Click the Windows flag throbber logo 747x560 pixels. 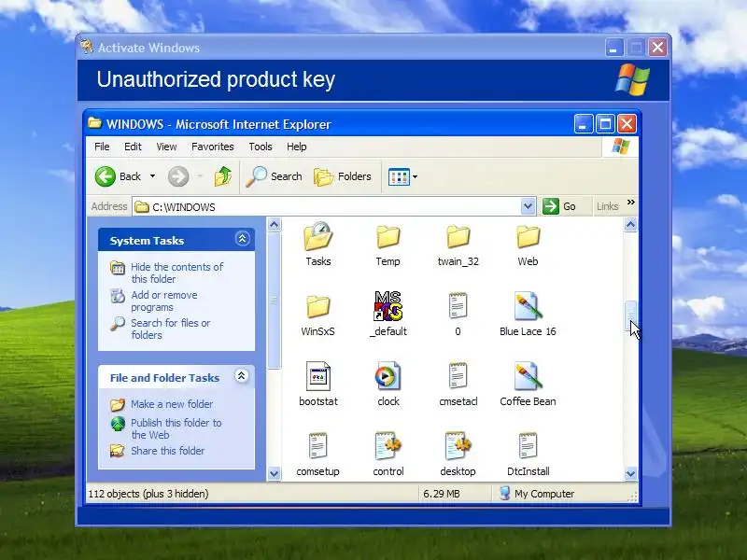click(620, 147)
